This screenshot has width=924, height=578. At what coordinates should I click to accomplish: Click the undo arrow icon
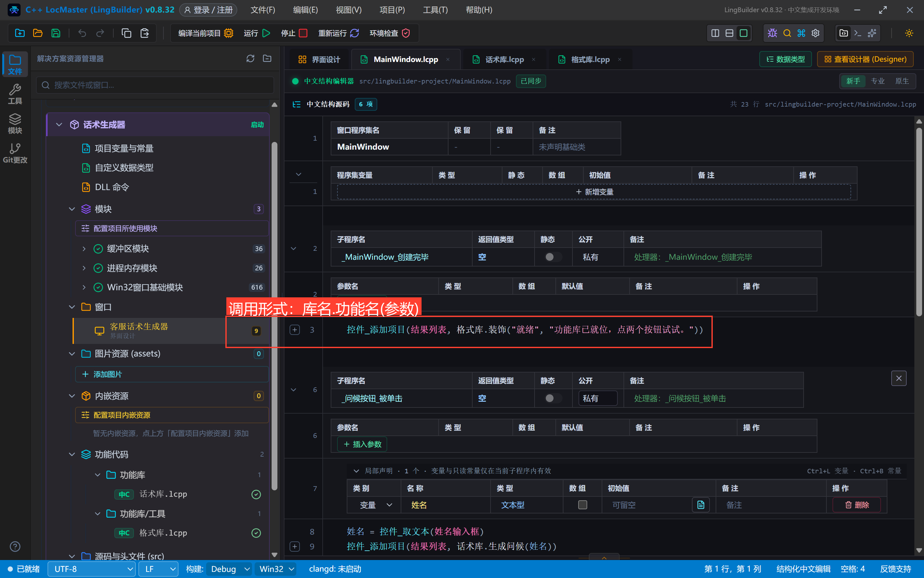pos(82,33)
